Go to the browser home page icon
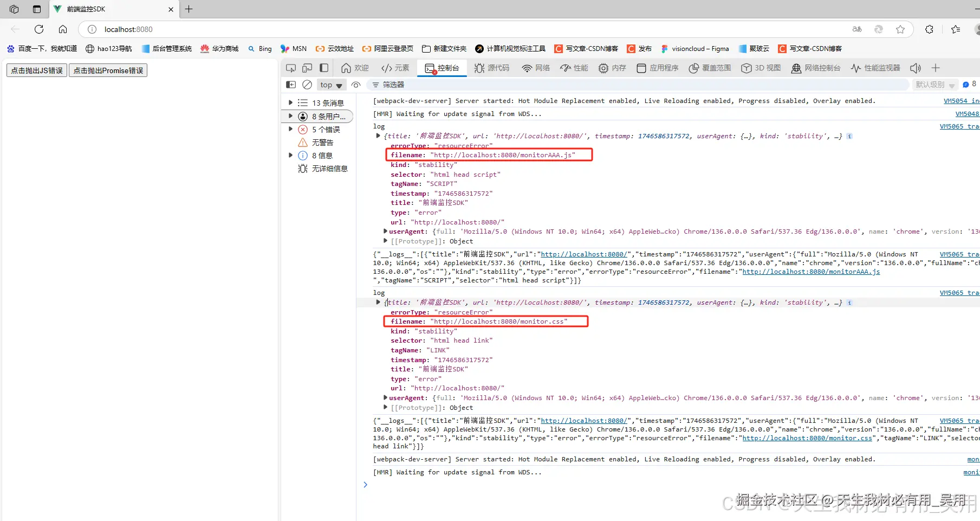980x521 pixels. [x=63, y=29]
